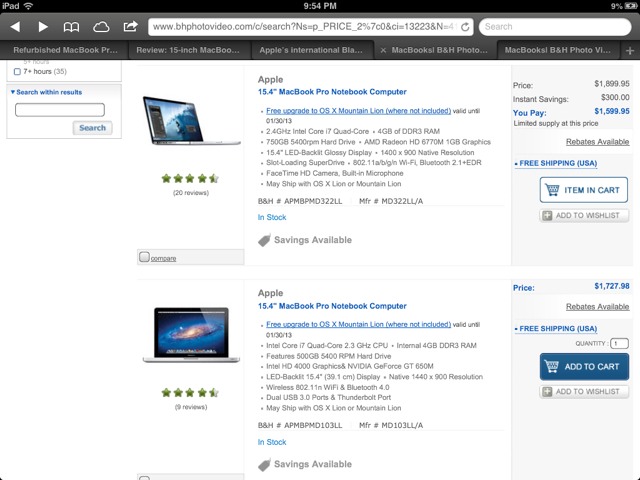640x480 pixels.
Task: Click In Stock on first MacBook
Action: point(272,217)
